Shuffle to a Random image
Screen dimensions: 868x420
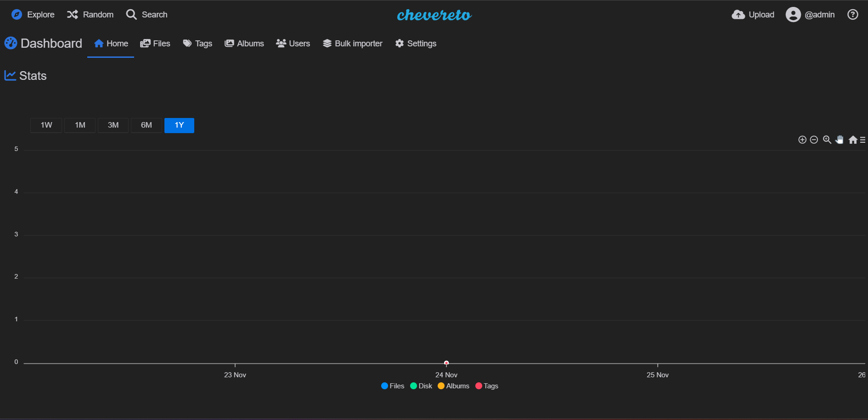point(90,14)
